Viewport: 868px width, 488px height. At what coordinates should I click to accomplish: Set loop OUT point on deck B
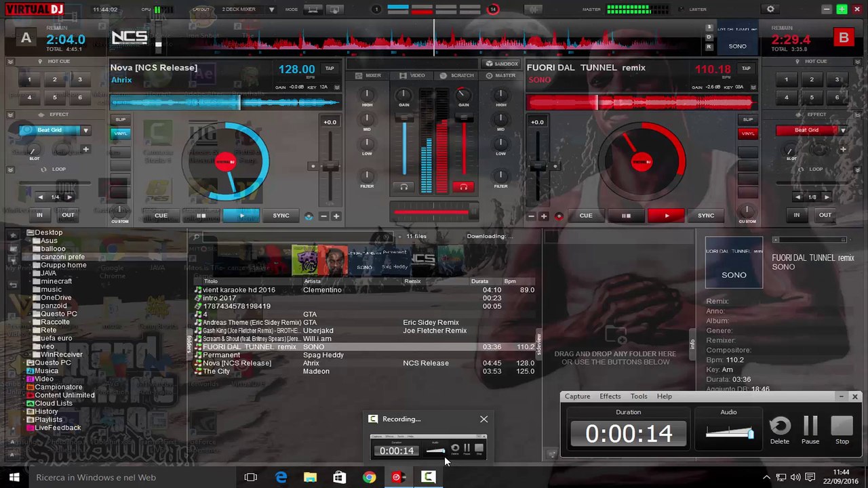(x=825, y=215)
